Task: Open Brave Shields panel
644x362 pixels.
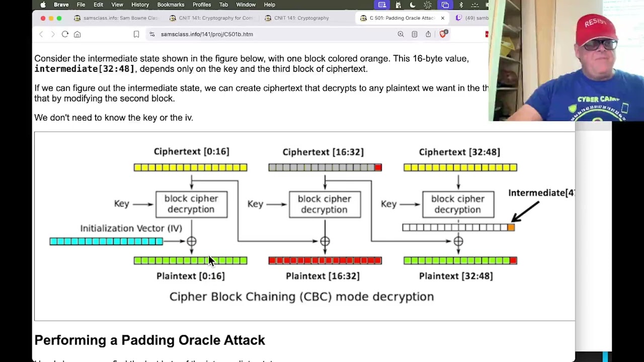Action: [x=443, y=34]
